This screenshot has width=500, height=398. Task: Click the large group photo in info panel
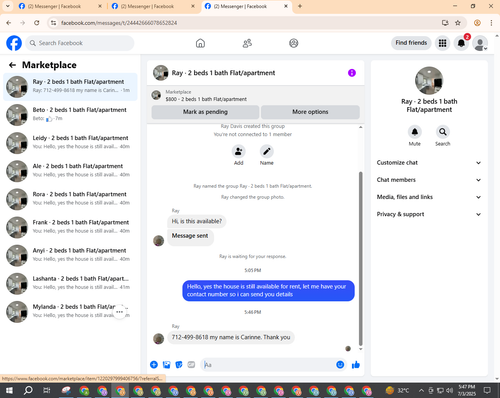pos(429,81)
